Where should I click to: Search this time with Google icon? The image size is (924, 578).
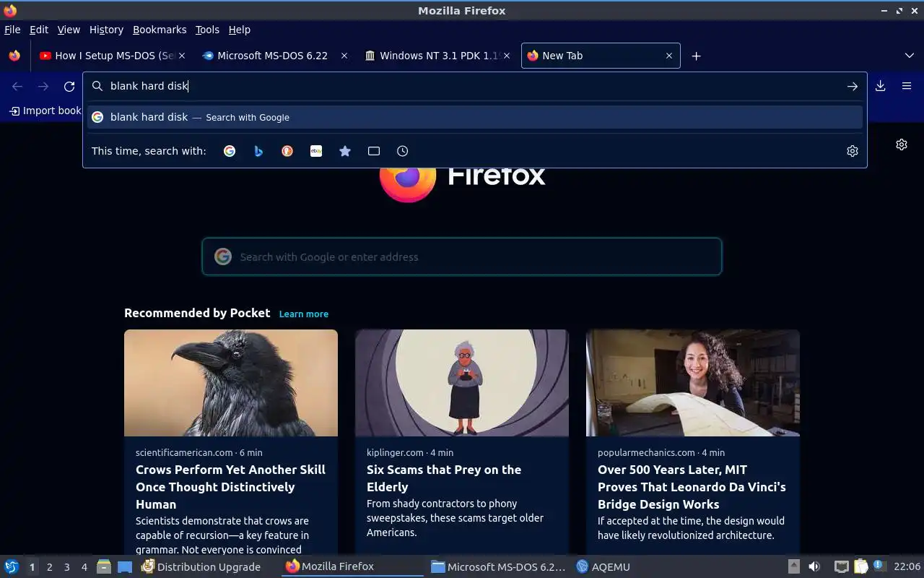(230, 151)
